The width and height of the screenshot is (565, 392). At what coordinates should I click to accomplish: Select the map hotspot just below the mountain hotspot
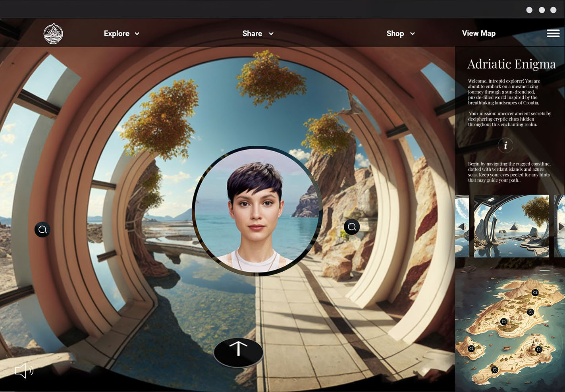530,312
